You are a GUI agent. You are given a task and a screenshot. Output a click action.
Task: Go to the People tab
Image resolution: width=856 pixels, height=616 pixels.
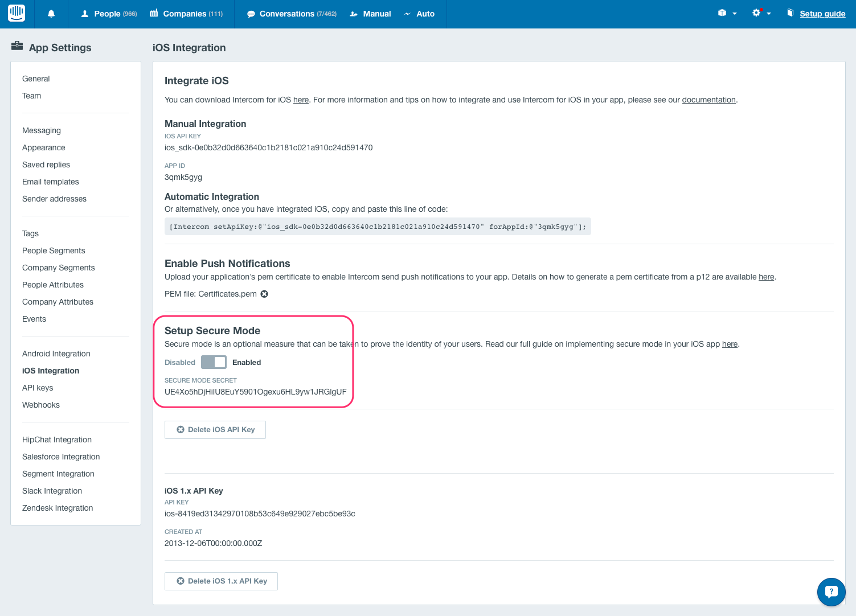pos(109,14)
